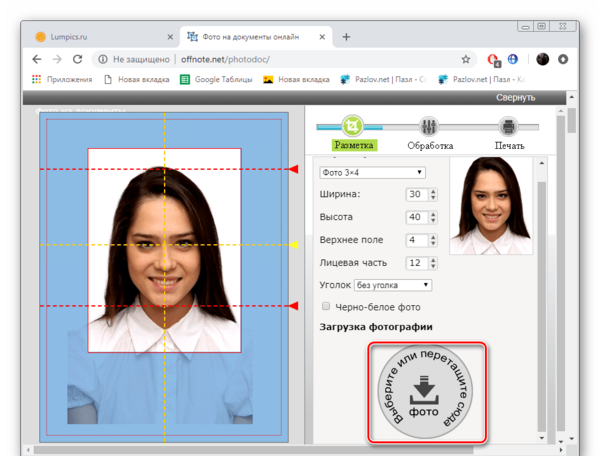Reload the page with refresh icon
This screenshot has width=600, height=456.
click(78, 59)
